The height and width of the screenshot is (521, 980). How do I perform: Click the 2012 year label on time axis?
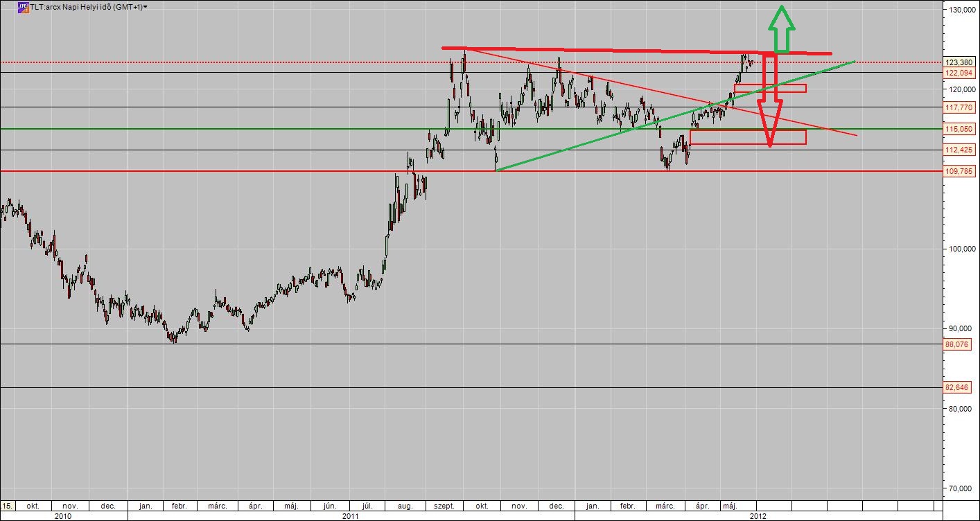(758, 516)
